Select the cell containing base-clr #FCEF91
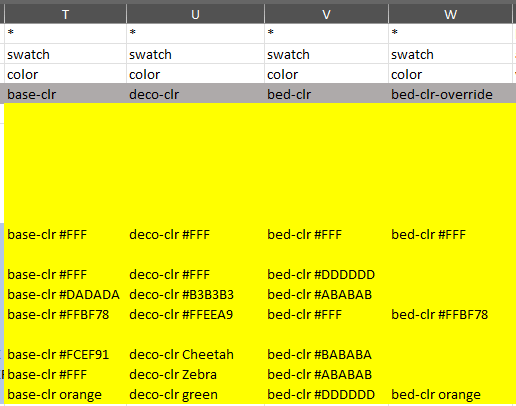The image size is (516, 406). pos(65,354)
